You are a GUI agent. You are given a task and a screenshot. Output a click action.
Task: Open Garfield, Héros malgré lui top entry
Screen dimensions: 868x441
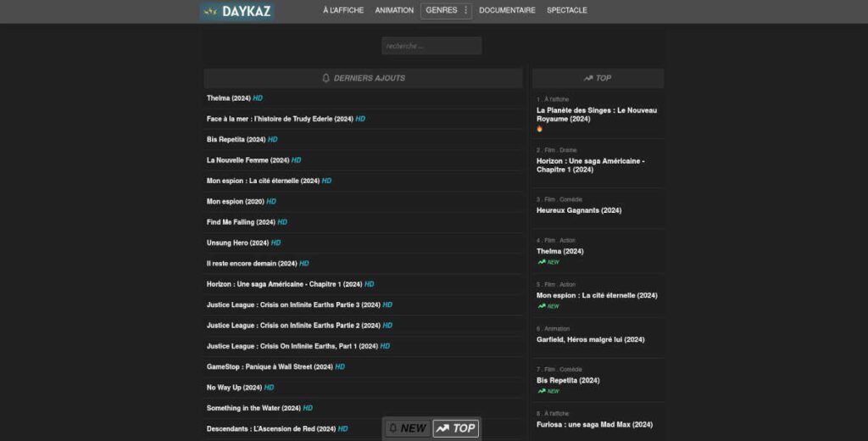(x=590, y=339)
